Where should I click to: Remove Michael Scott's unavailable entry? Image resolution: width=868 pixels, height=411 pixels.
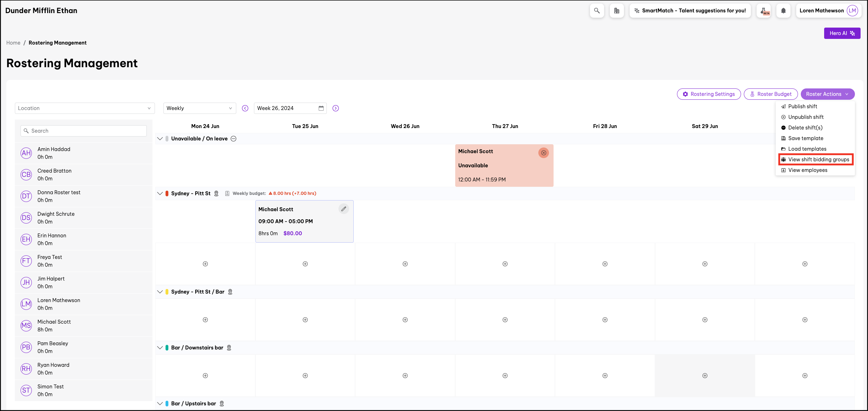point(543,153)
